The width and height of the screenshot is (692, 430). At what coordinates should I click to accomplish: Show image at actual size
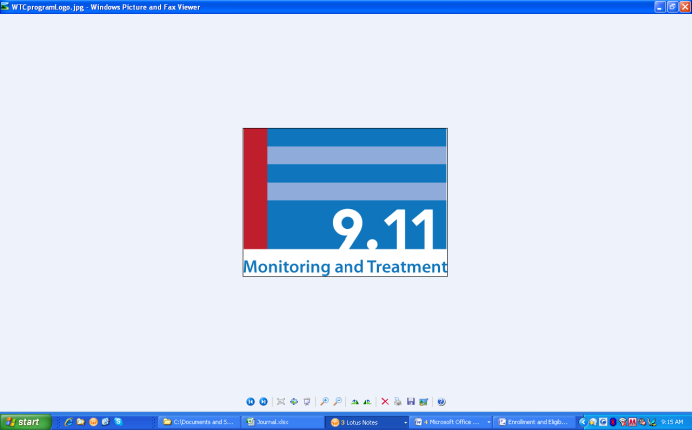click(x=294, y=401)
